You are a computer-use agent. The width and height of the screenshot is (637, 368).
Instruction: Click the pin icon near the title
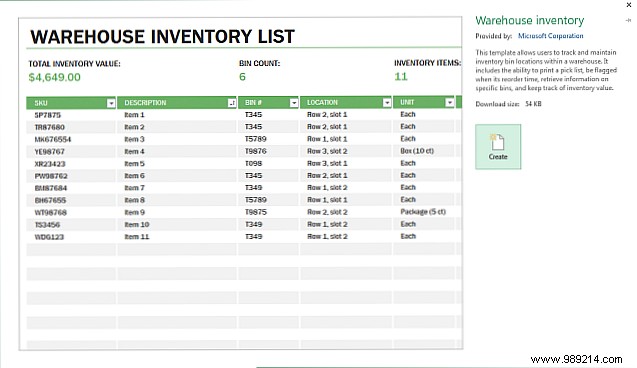pos(628,20)
